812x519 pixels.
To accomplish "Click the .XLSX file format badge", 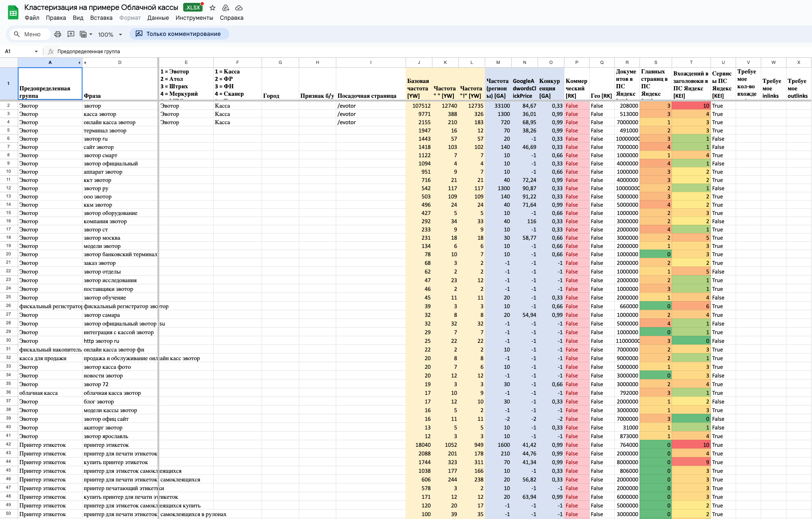I will [193, 7].
